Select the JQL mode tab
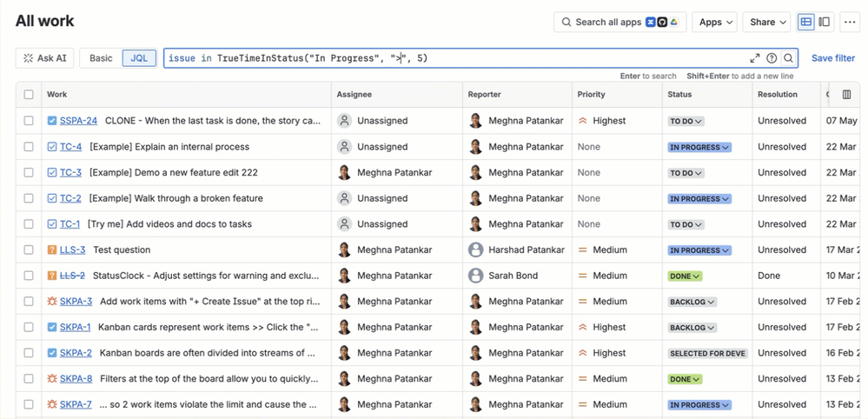The height and width of the screenshot is (419, 868). [x=139, y=58]
